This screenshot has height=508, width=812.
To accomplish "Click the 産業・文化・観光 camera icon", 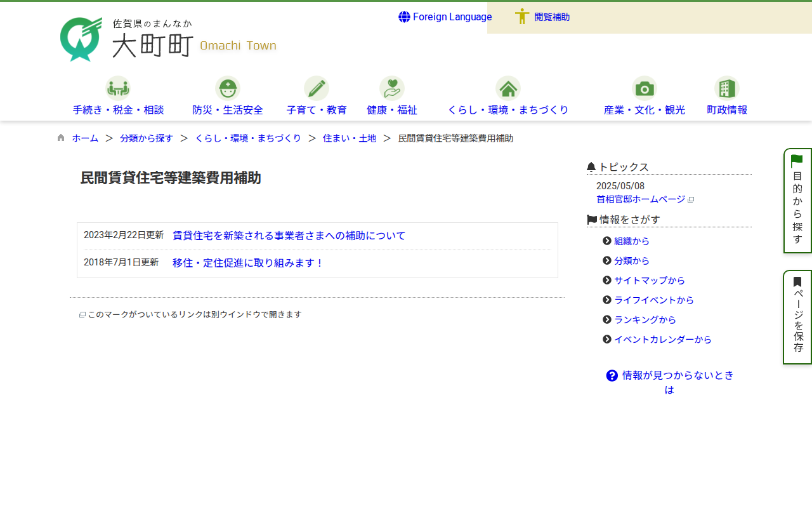I will pos(645,88).
